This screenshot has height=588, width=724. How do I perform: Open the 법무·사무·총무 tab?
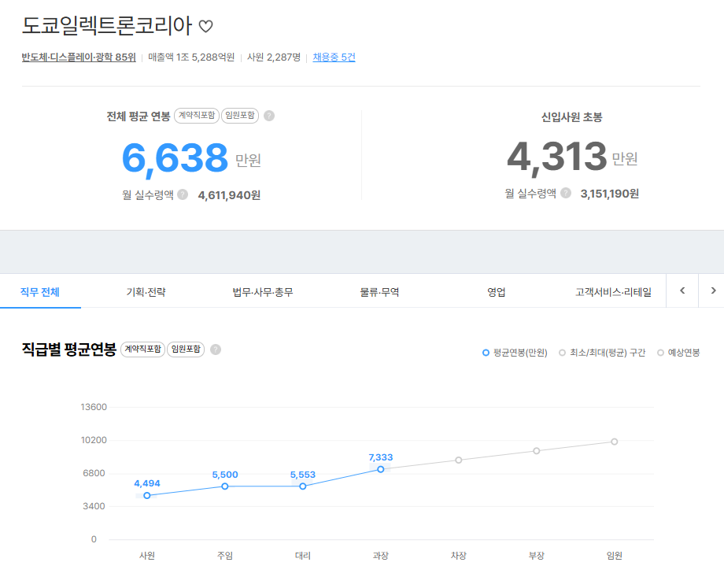coord(263,292)
